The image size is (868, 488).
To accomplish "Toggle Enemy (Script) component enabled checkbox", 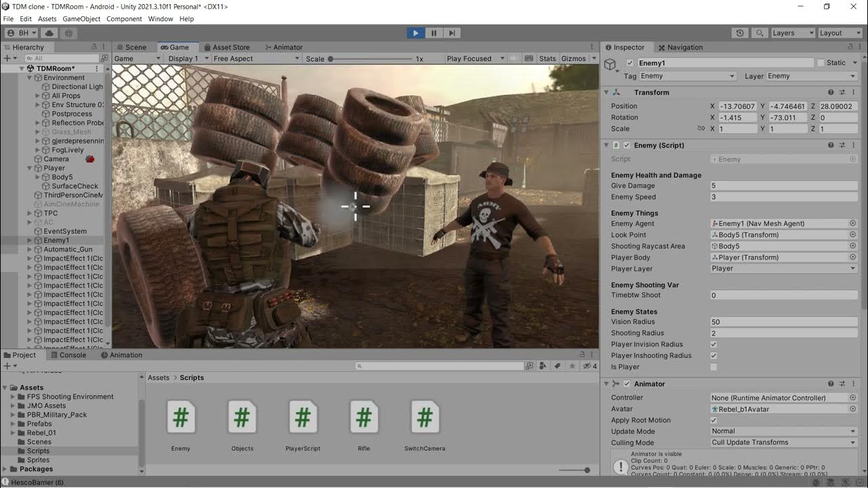I will coord(627,146).
